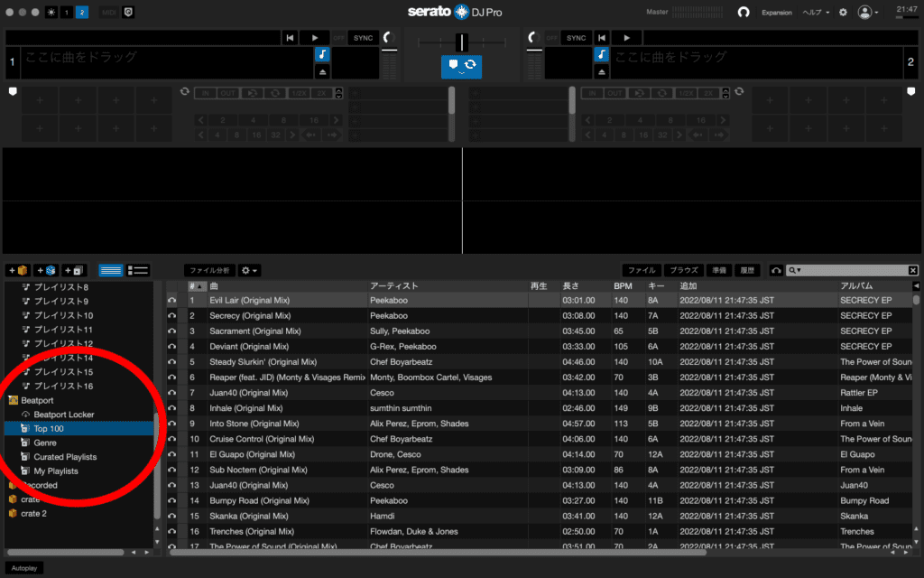The width and height of the screenshot is (924, 578).
Task: Add a new crate
Action: tap(18, 270)
